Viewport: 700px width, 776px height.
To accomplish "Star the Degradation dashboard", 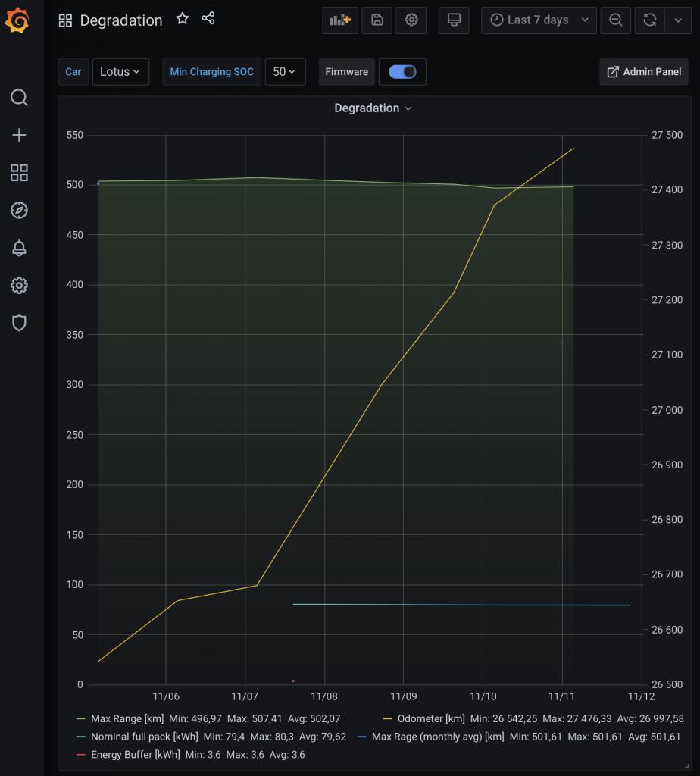I will click(x=183, y=19).
